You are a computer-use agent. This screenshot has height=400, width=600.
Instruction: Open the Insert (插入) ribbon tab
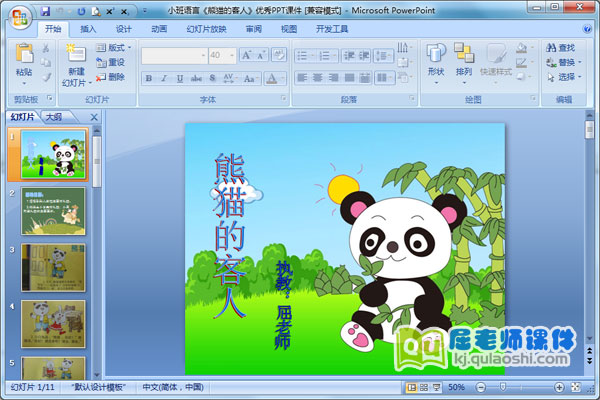[88, 29]
